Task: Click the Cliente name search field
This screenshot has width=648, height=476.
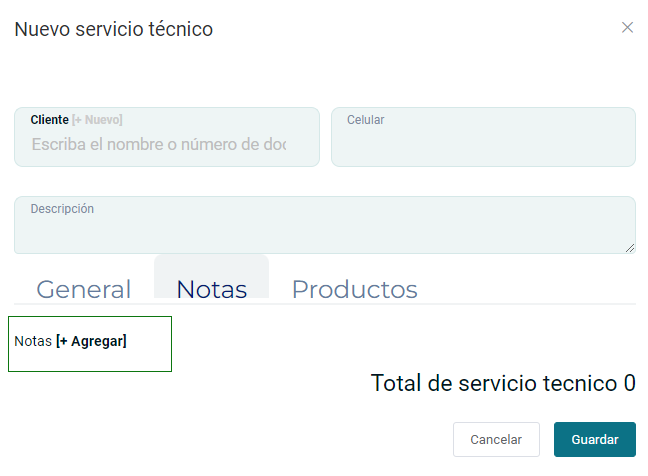Action: [x=160, y=145]
